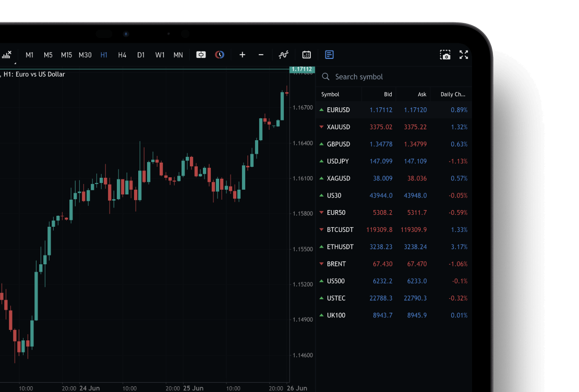Enter fullscreen mode with expand icon

(464, 55)
